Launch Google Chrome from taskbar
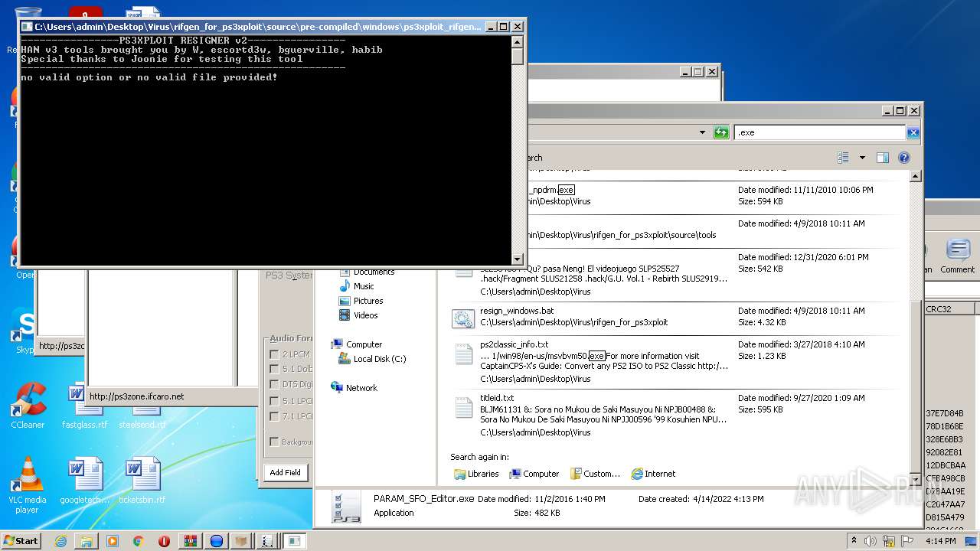Image resolution: width=980 pixels, height=551 pixels. (x=139, y=541)
